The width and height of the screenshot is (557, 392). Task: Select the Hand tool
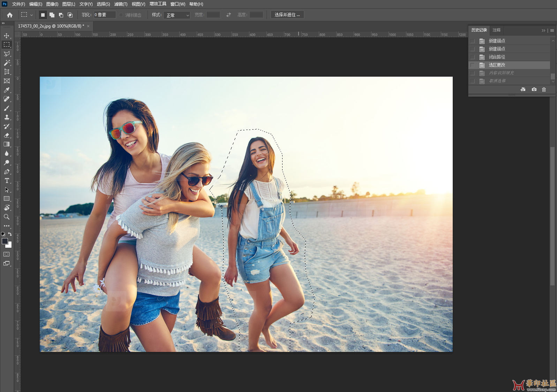(7, 208)
